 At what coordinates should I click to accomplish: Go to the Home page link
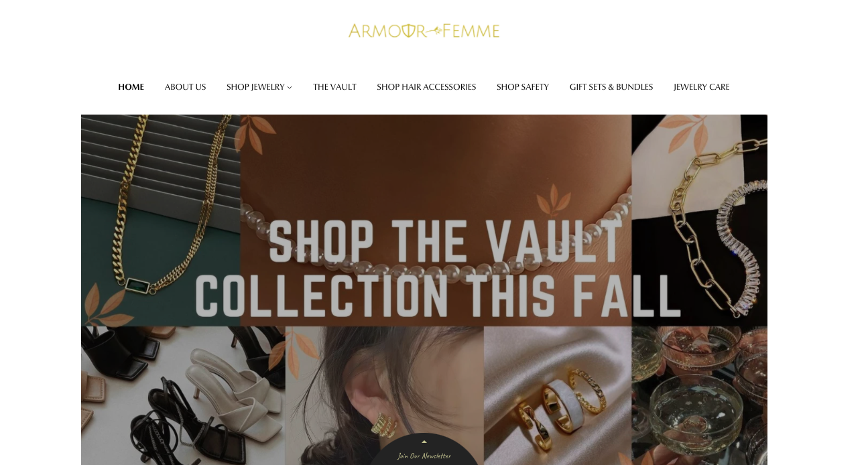131,87
